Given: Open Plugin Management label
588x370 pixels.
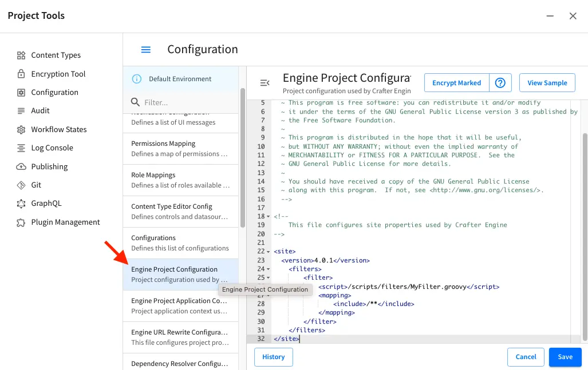Looking at the screenshot, I should [x=66, y=222].
